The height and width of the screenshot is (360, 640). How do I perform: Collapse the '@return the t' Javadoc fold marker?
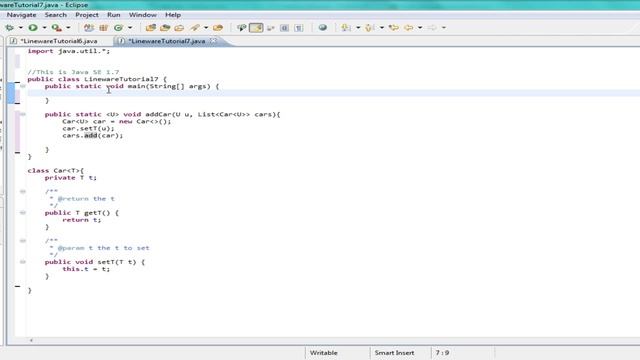[x=23, y=191]
